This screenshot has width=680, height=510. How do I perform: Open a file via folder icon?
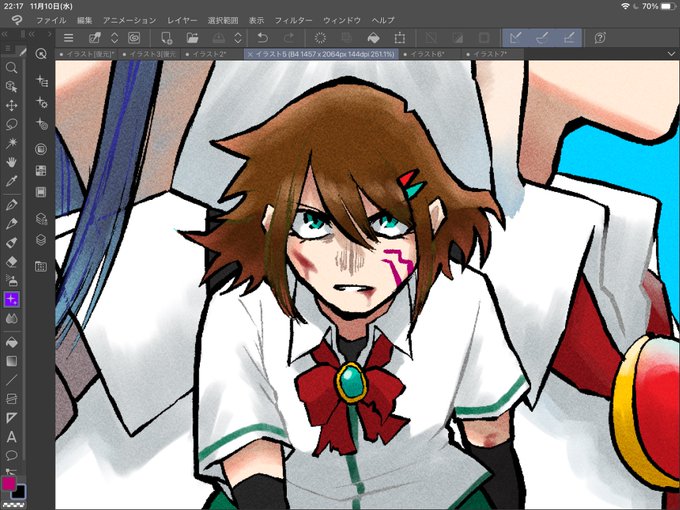pos(192,38)
